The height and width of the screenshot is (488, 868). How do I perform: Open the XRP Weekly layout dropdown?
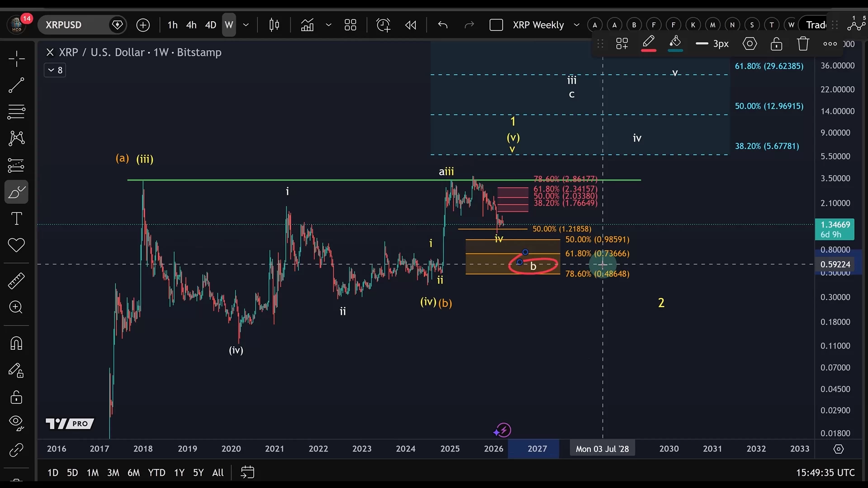pyautogui.click(x=576, y=25)
